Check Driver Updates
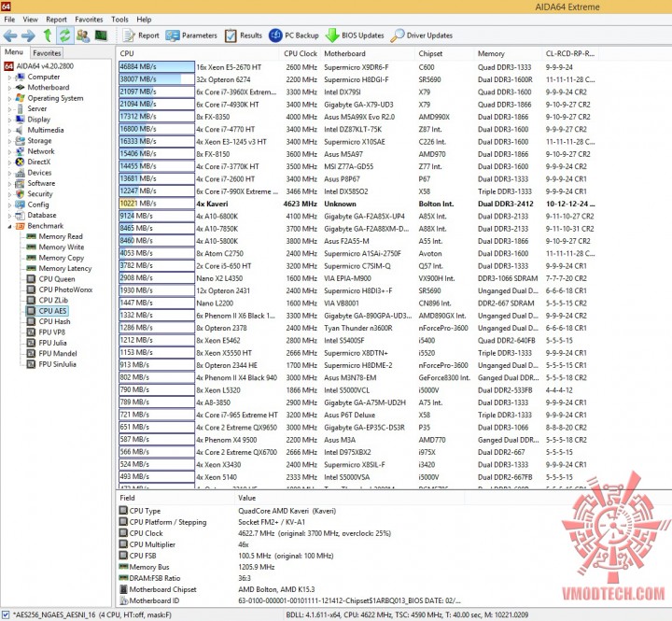The height and width of the screenshot is (621, 672). pos(422,35)
